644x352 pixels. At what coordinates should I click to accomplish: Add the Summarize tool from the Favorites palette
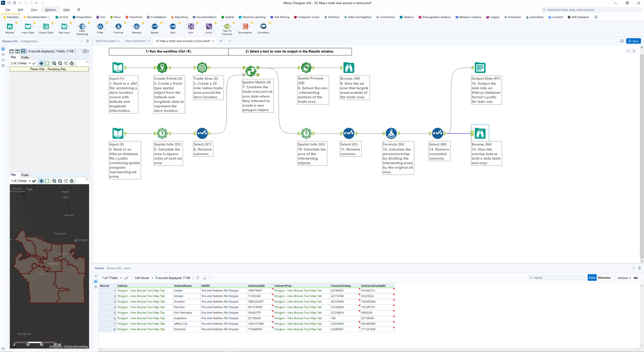pyautogui.click(x=245, y=27)
